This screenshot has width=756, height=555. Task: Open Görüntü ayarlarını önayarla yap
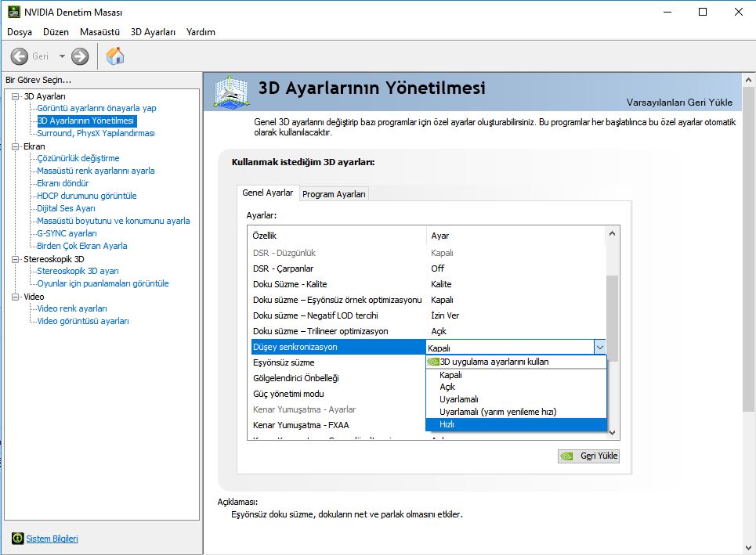96,108
